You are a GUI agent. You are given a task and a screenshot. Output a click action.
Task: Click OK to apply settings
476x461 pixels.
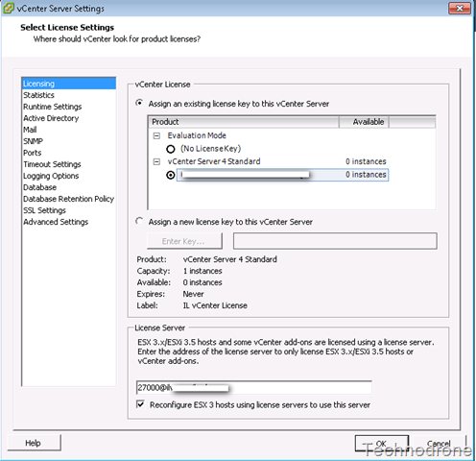[381, 444]
